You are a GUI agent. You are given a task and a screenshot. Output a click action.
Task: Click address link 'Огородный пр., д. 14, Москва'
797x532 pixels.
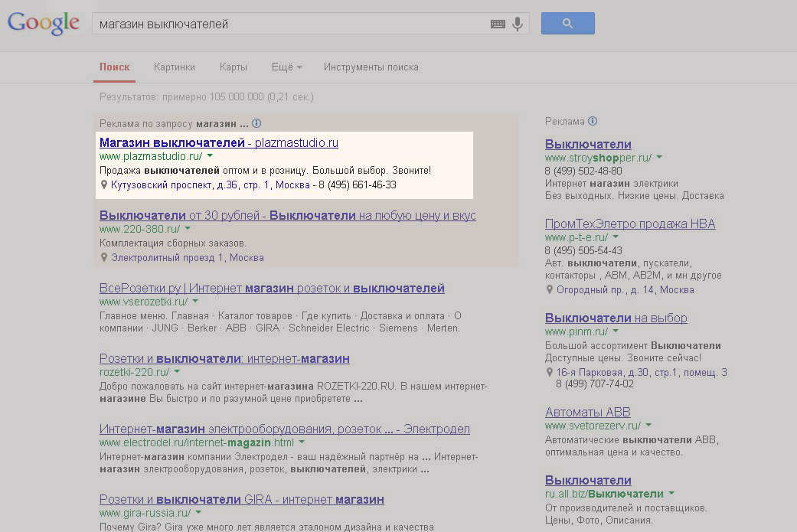pyautogui.click(x=626, y=289)
